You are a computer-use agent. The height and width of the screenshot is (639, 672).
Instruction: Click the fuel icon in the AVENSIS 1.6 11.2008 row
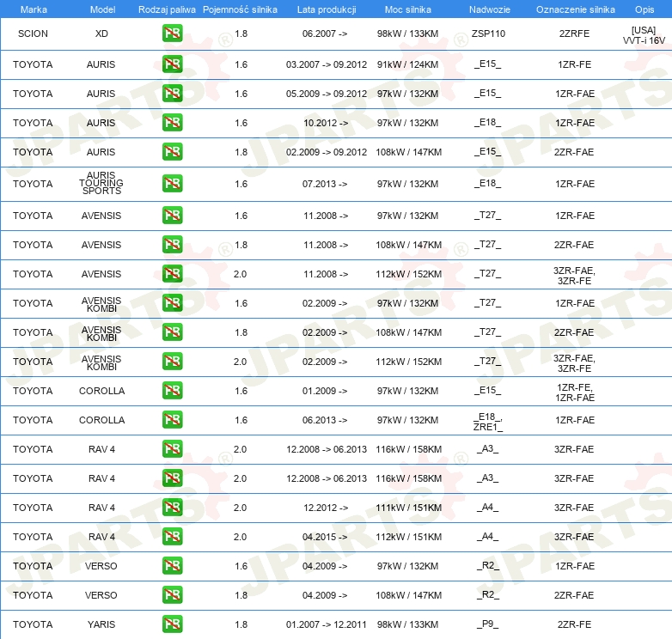(172, 215)
